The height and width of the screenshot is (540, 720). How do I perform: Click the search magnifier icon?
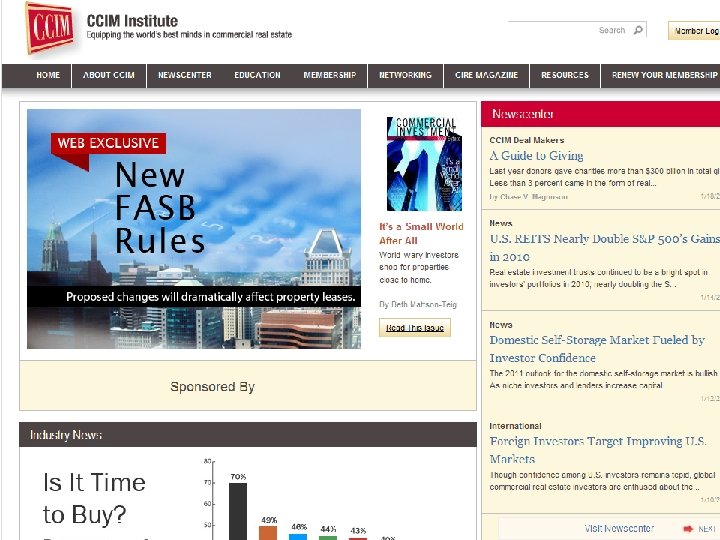click(638, 30)
